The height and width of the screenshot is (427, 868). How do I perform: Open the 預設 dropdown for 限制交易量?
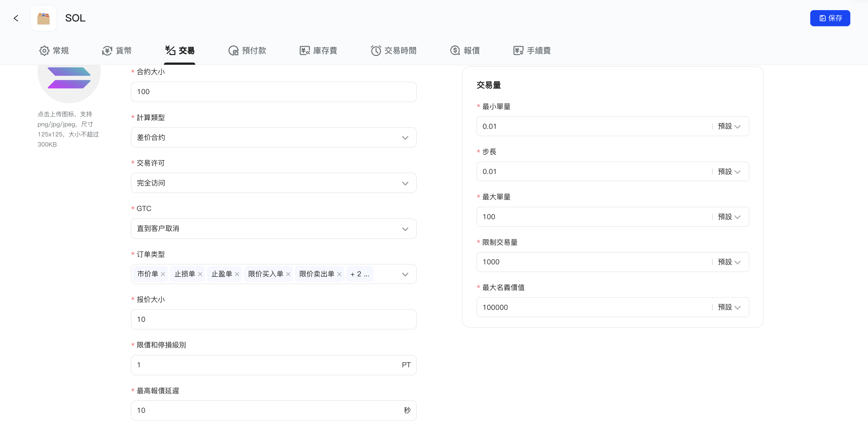coord(729,262)
